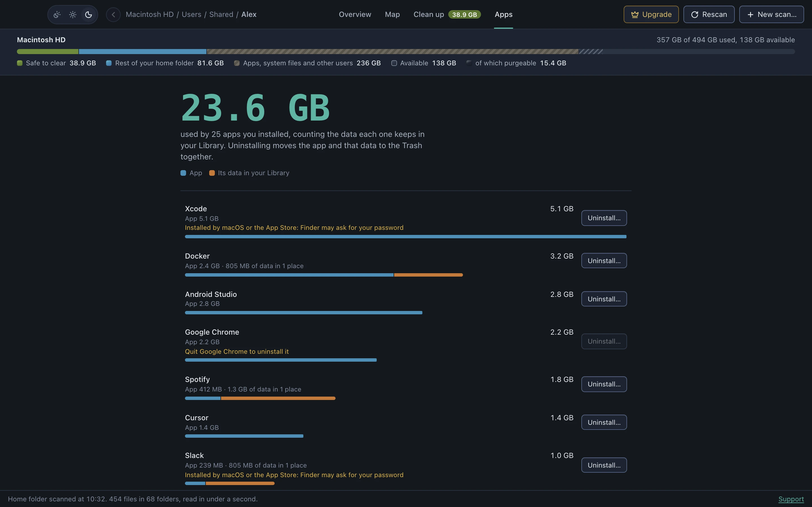This screenshot has height=507, width=812.
Task: Select the light theme sun icon
Action: [x=73, y=14]
